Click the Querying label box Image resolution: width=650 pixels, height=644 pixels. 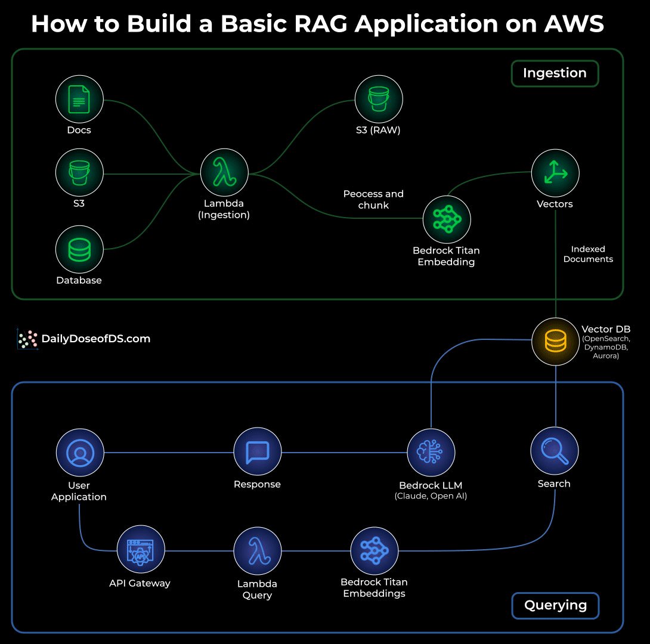[x=555, y=605]
